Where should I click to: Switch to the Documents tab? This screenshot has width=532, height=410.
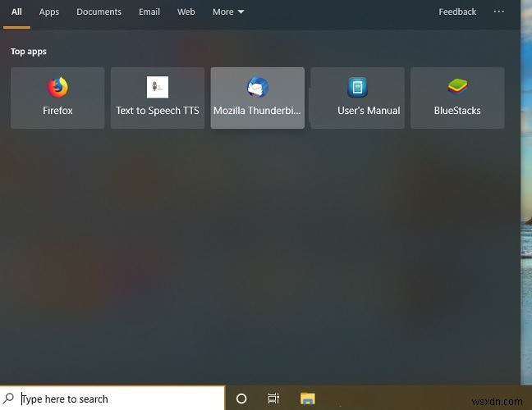click(99, 11)
